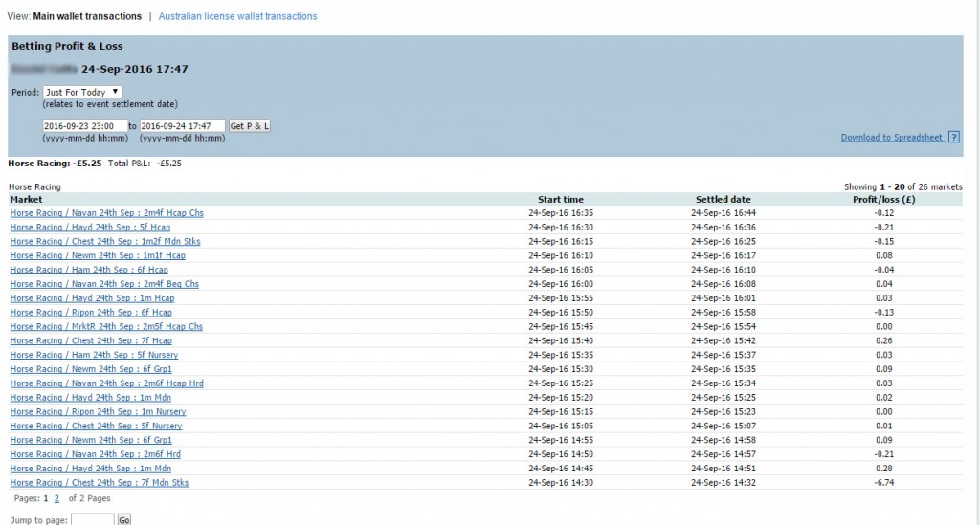The height and width of the screenshot is (525, 980).
Task: Click the Get P & L button
Action: tap(250, 126)
